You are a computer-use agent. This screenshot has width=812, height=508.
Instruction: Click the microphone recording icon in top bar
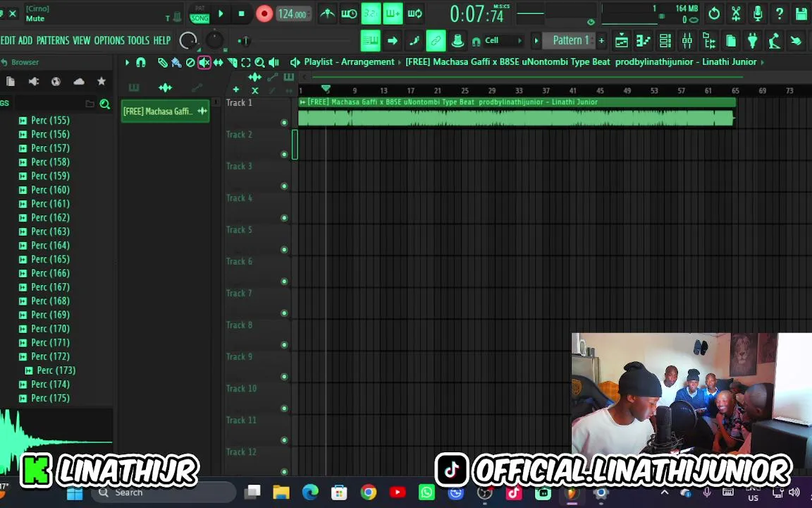(758, 13)
